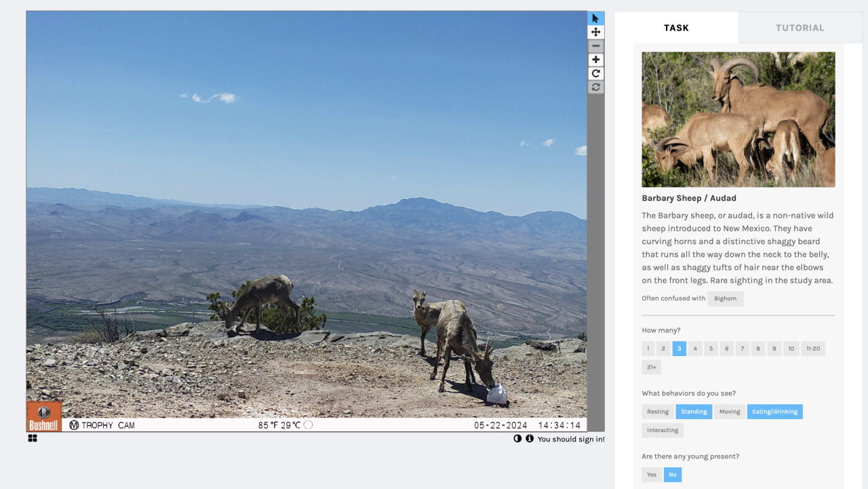
Task: Open the image info icon
Action: tap(530, 439)
